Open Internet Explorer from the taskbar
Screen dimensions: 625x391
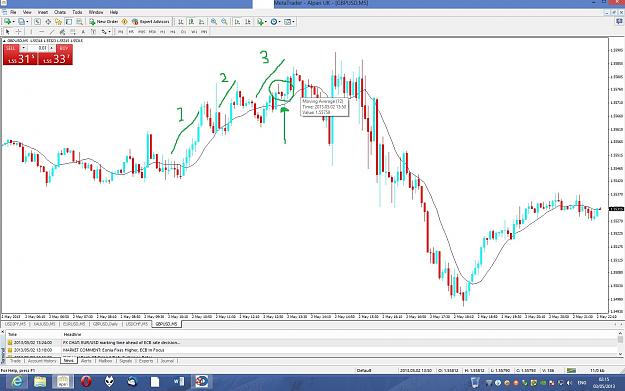pyautogui.click(x=17, y=382)
